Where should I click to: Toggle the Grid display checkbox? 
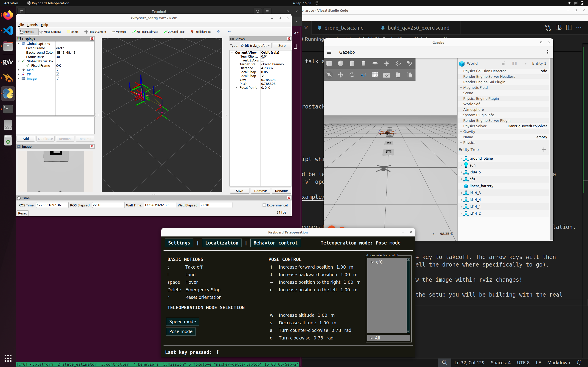point(58,70)
